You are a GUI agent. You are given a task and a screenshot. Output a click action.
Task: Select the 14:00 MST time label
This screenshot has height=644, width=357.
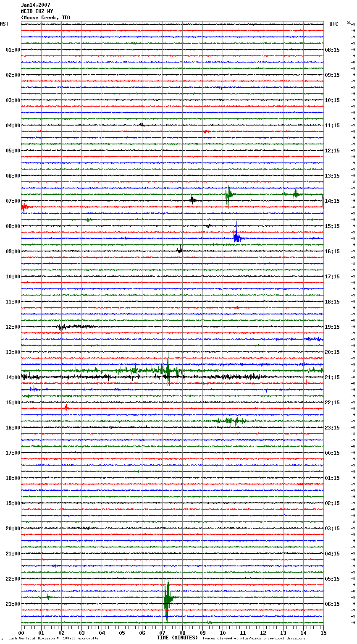point(13,377)
